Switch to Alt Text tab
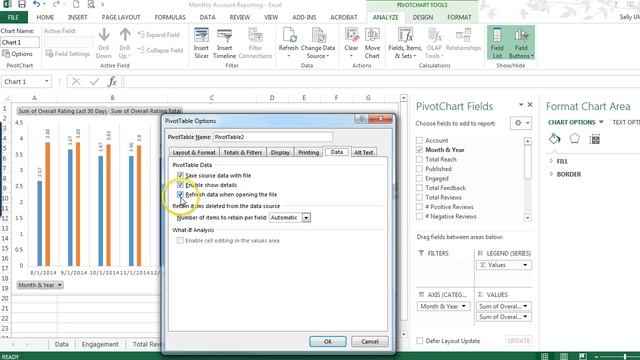The height and width of the screenshot is (360, 640). pos(363,152)
